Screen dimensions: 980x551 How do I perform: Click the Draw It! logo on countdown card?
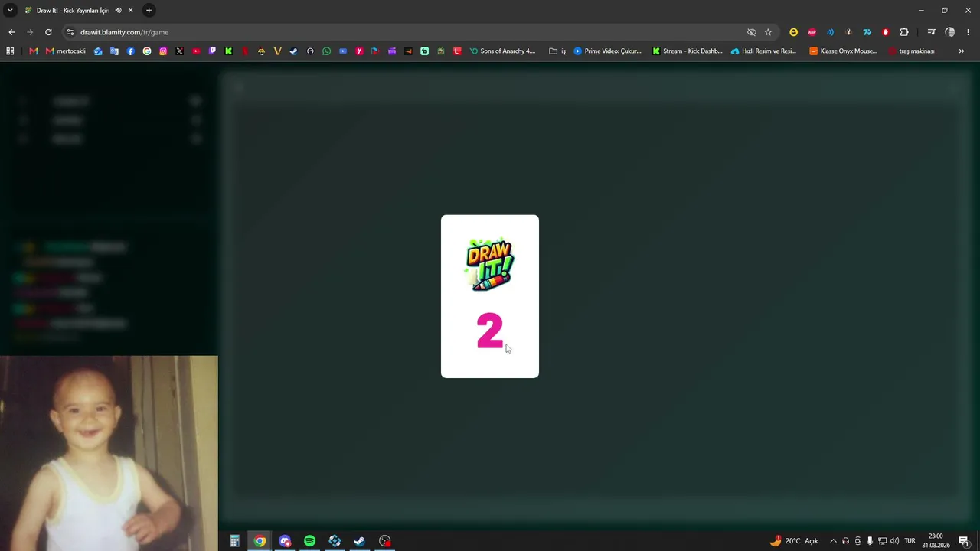(x=490, y=265)
